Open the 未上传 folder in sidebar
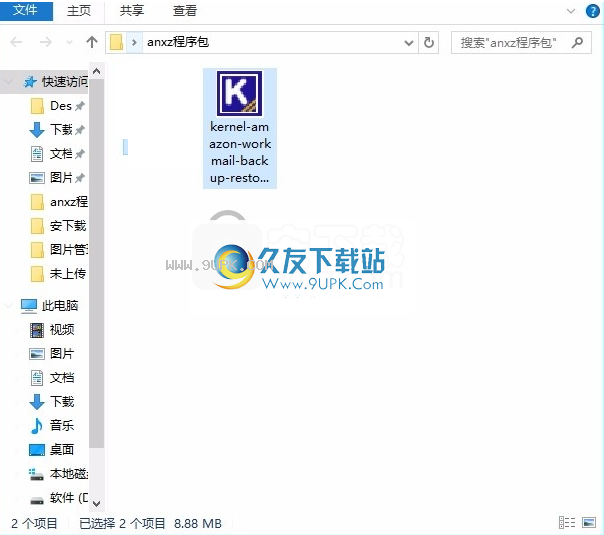The width and height of the screenshot is (604, 535). pos(68,273)
